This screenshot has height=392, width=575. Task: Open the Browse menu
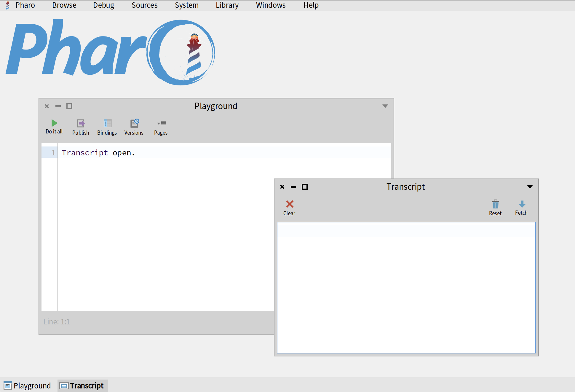64,5
